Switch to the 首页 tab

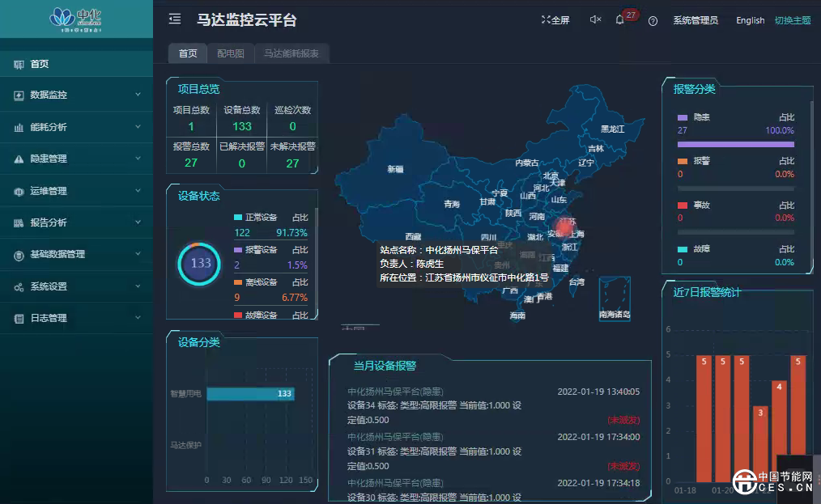tap(188, 53)
